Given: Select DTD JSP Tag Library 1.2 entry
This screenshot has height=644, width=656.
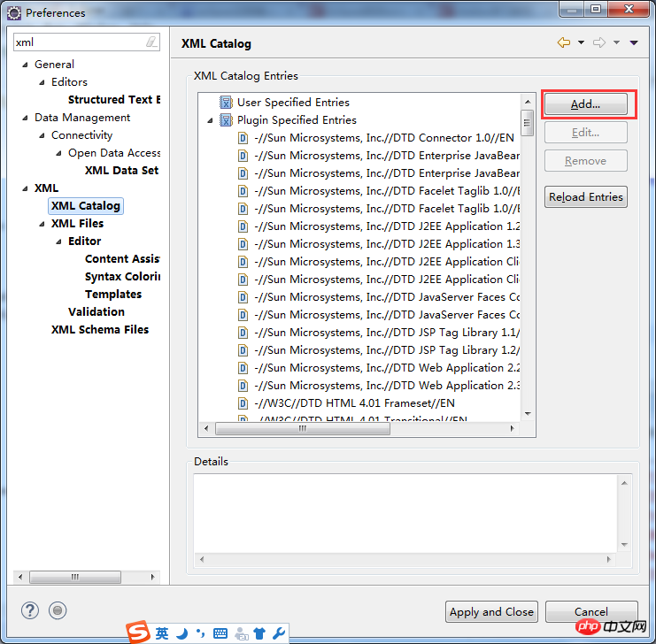Looking at the screenshot, I should (x=387, y=350).
